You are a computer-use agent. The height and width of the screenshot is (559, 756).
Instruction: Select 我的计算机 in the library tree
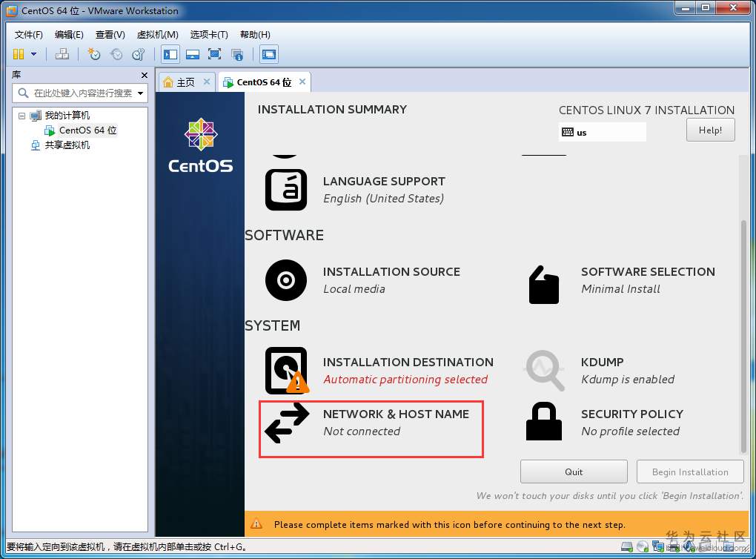67,115
